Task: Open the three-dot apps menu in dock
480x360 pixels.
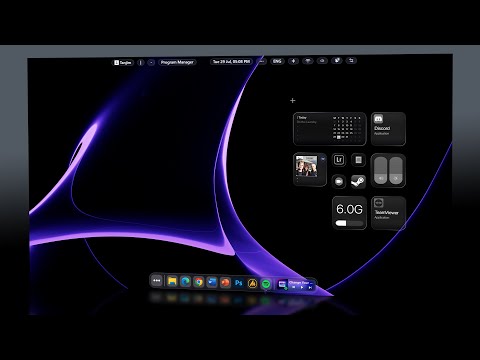Action: pos(156,281)
